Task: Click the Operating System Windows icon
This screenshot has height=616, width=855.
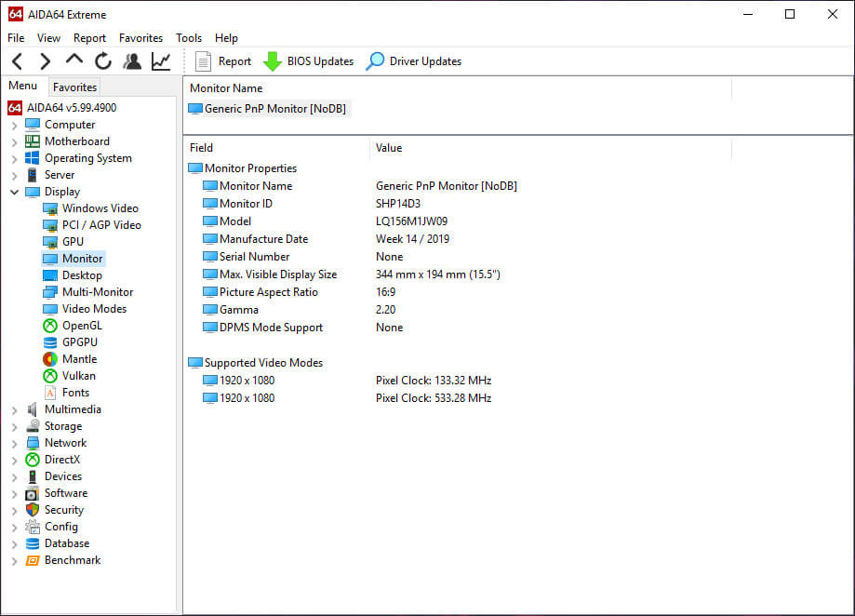Action: click(x=33, y=158)
